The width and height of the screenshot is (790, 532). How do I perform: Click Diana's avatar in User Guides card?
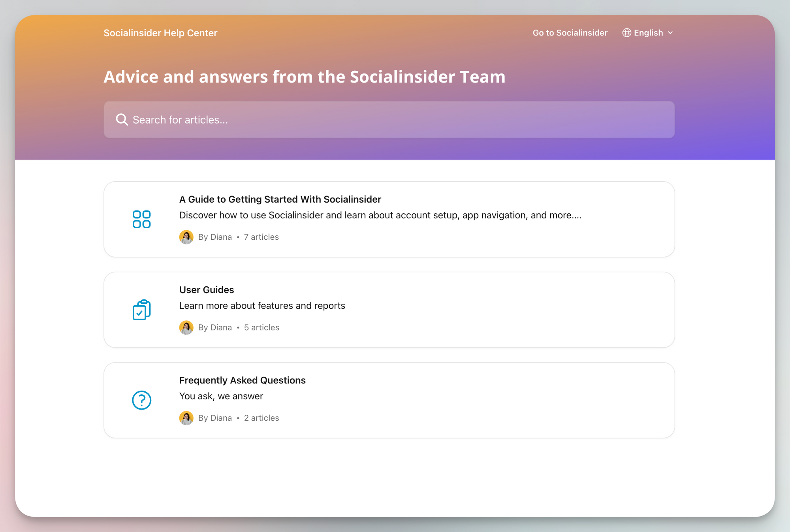(186, 327)
